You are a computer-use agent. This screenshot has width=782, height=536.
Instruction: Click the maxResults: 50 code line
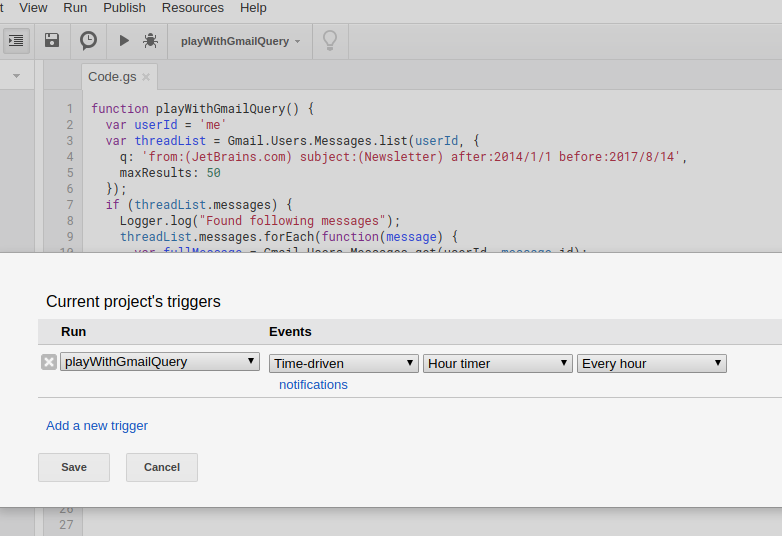pos(170,173)
